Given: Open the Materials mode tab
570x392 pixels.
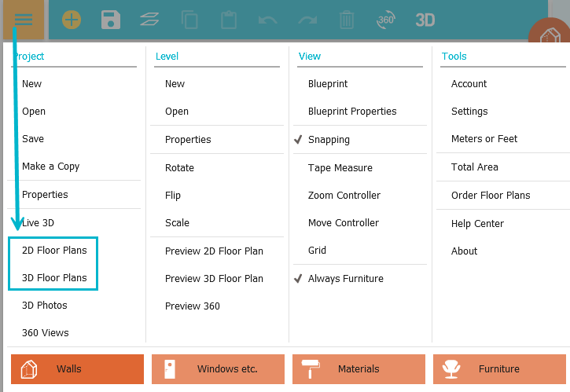Looking at the screenshot, I should tap(359, 369).
